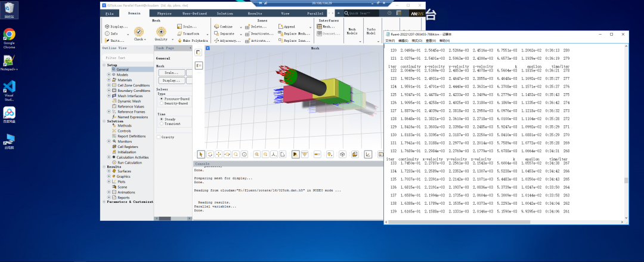644x262 pixels.
Task: Switch to the Parallel ribbon tab
Action: click(x=315, y=14)
